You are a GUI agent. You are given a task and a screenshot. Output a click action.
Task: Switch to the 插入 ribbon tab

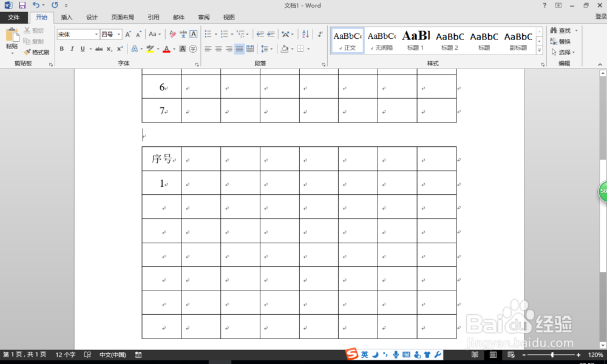(67, 17)
